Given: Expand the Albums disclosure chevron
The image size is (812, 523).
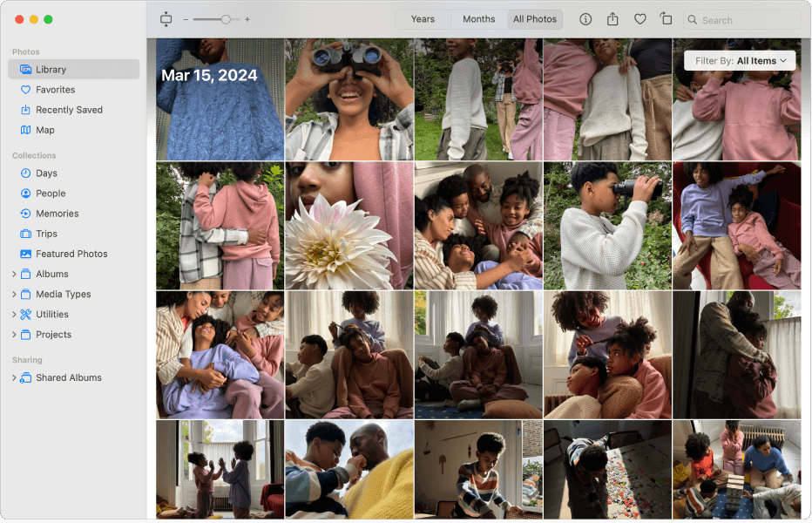Looking at the screenshot, I should (14, 274).
